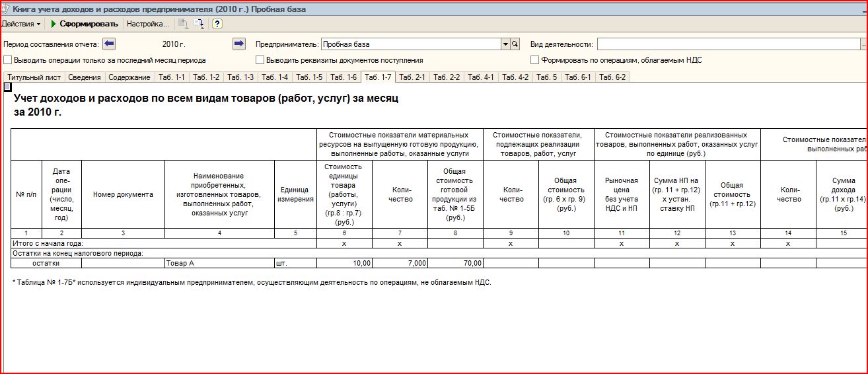Click the magnifier icon next to Предприниматель

[515, 44]
